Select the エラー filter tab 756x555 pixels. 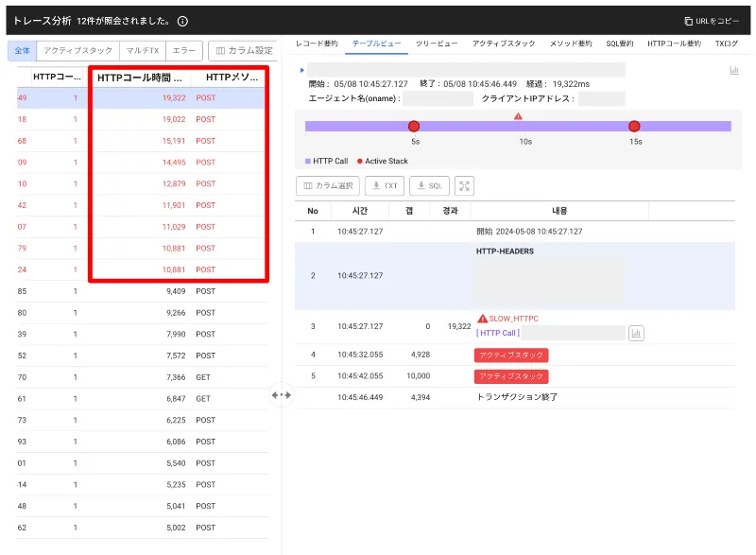click(183, 51)
